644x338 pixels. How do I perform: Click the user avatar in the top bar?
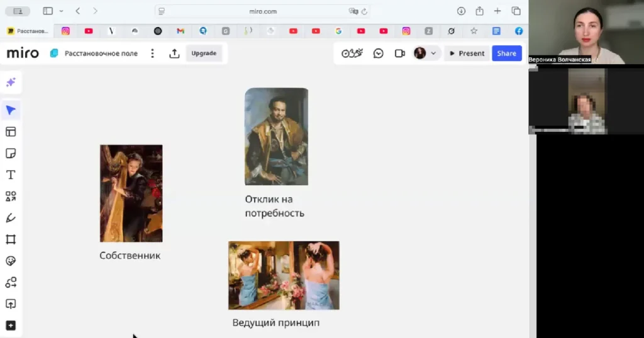tap(419, 53)
